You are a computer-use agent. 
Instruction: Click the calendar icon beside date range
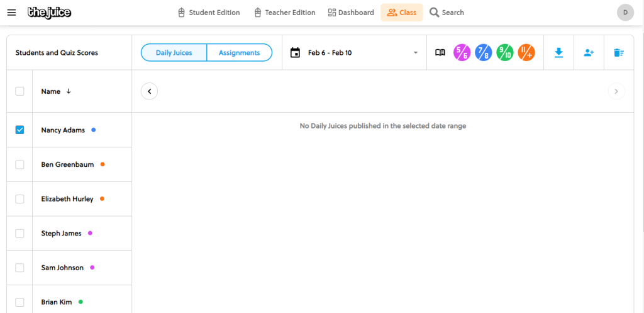pos(295,53)
